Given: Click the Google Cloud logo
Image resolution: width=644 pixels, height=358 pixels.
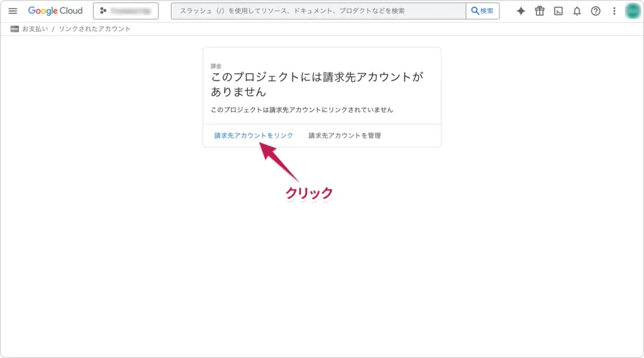Looking at the screenshot, I should coord(55,11).
